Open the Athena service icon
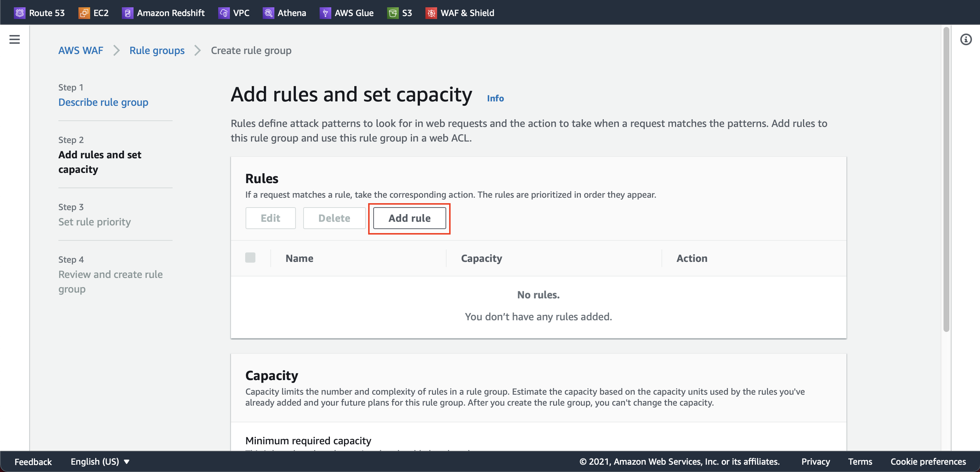Screen dimensions: 980x472 tap(268, 13)
